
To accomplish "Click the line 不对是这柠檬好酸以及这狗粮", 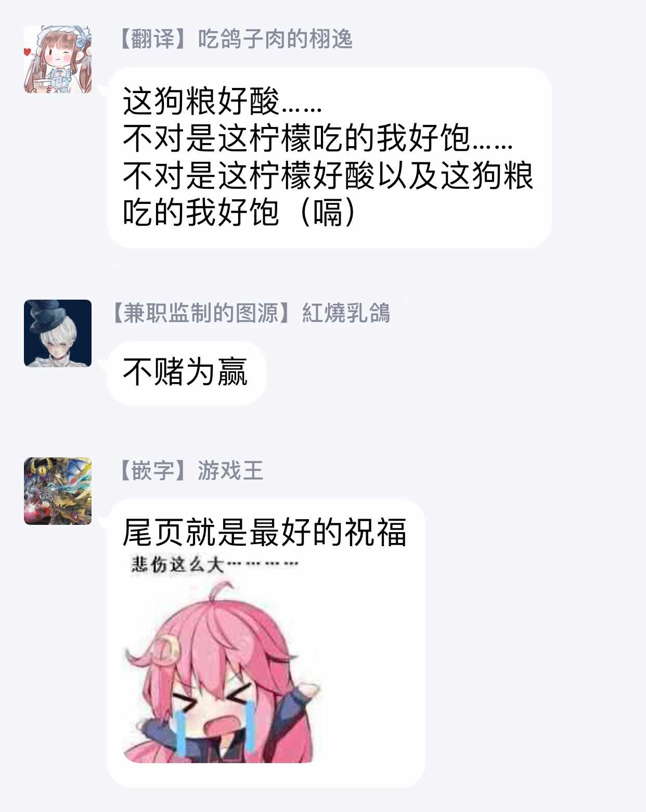I will tap(328, 175).
